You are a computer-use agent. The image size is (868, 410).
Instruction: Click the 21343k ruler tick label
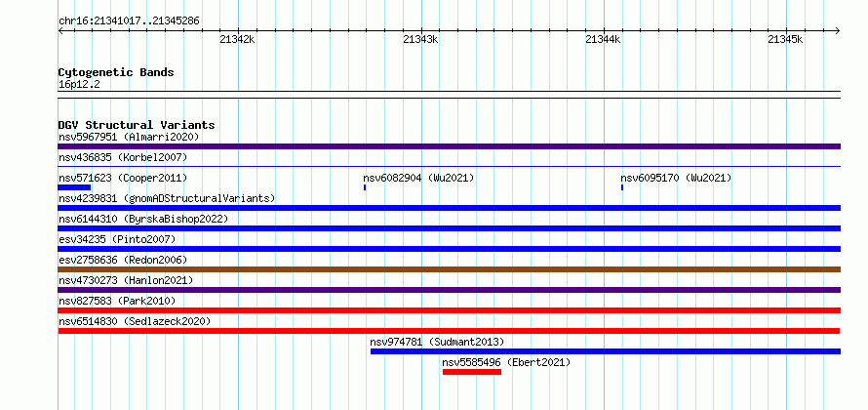(420, 40)
